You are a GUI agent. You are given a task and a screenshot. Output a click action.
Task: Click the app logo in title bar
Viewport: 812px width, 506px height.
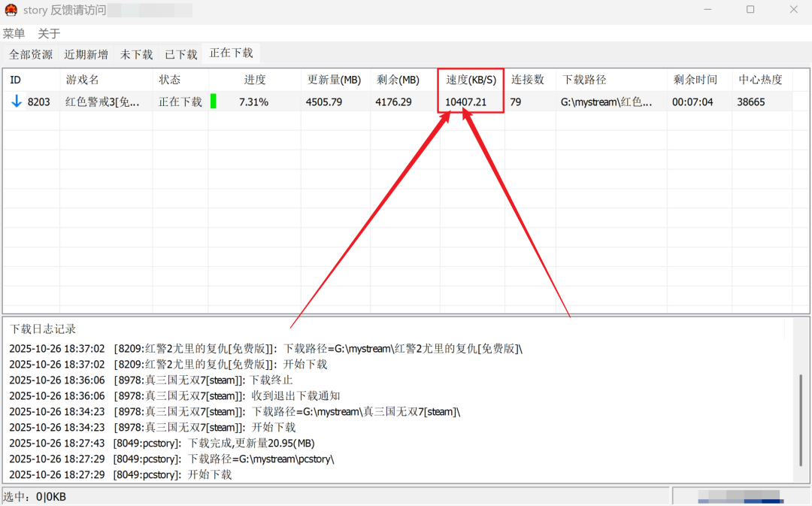pos(11,10)
